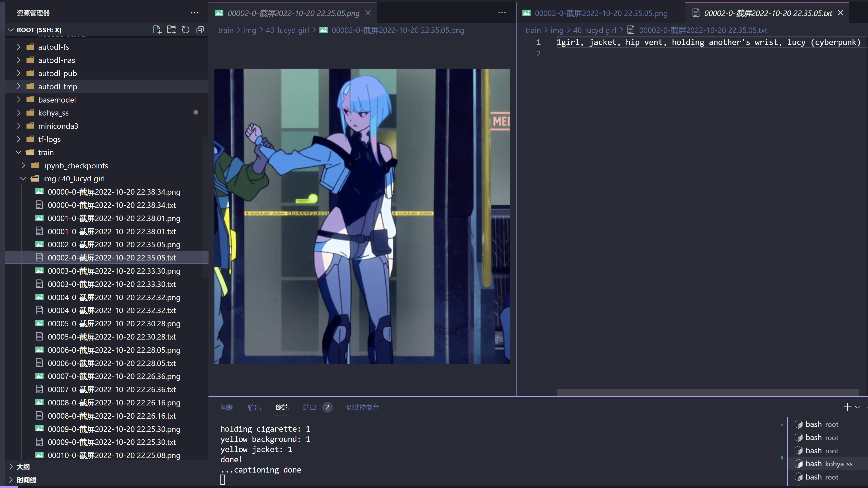The height and width of the screenshot is (488, 868).
Task: Close the left png editor tab
Action: (x=368, y=13)
